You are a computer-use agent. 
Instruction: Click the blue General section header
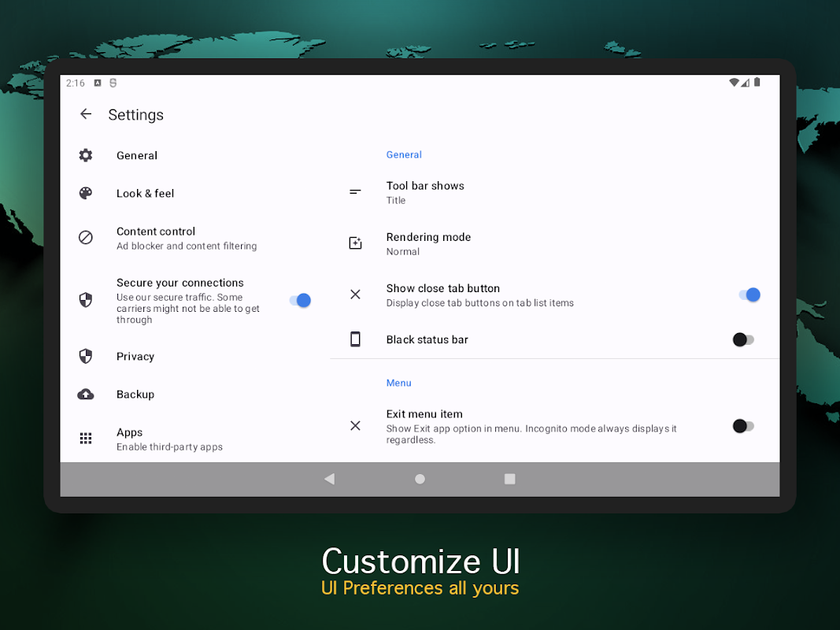click(x=404, y=155)
